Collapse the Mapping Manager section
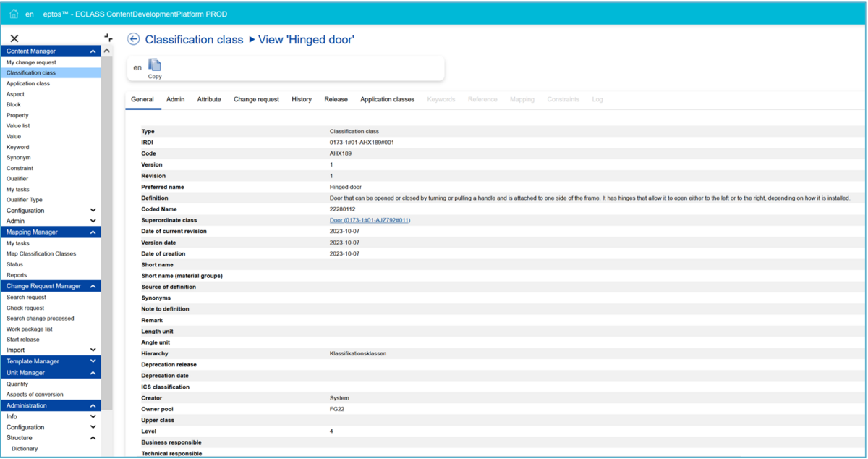868x459 pixels. (93, 232)
